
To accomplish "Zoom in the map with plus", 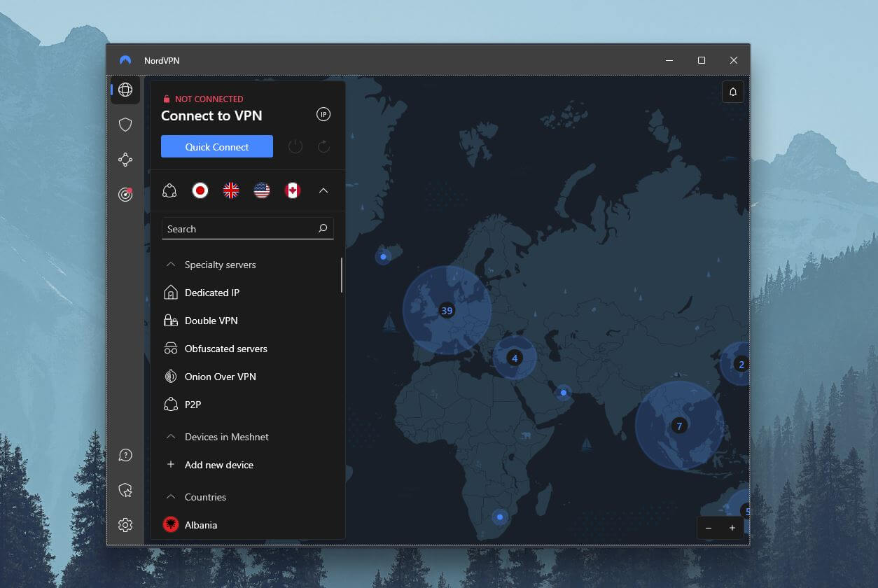I will [x=732, y=528].
